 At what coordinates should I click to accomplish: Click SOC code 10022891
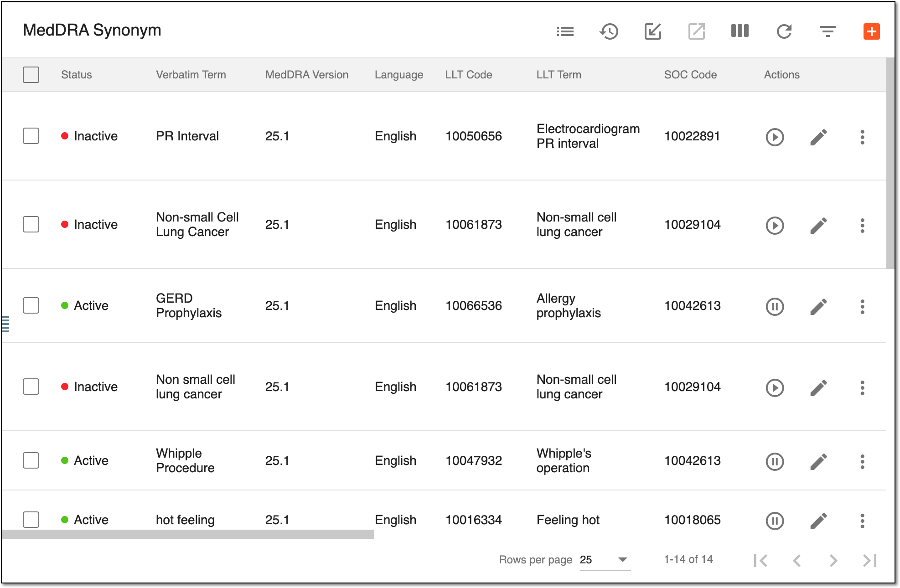point(692,136)
